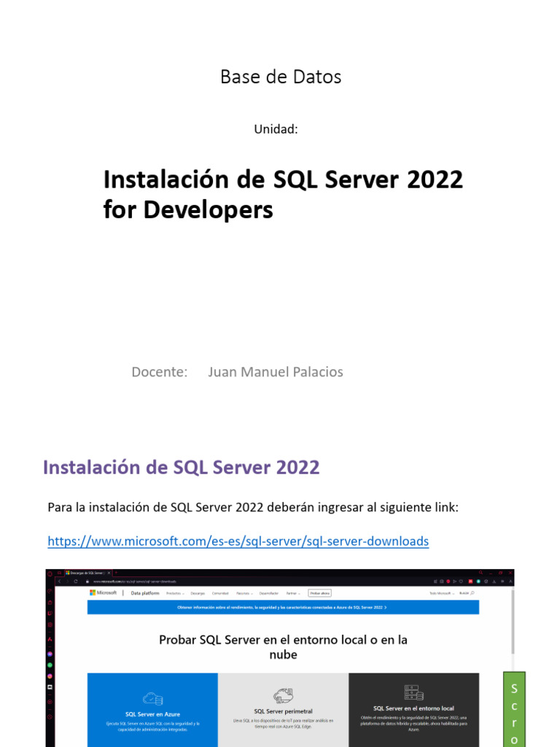
Task: Click the SQL Server perimetral icon
Action: (x=283, y=695)
